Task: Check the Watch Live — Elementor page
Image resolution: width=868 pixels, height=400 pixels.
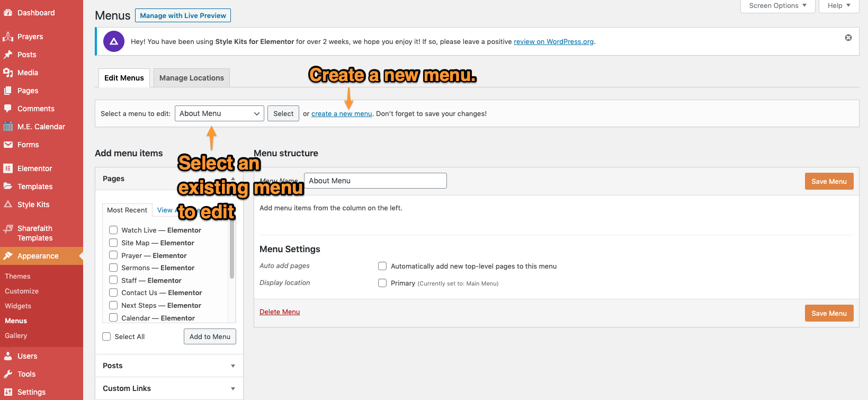Action: pyautogui.click(x=113, y=230)
